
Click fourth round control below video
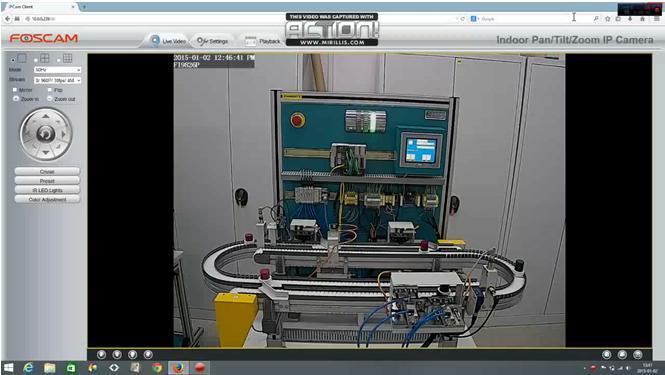coord(148,354)
